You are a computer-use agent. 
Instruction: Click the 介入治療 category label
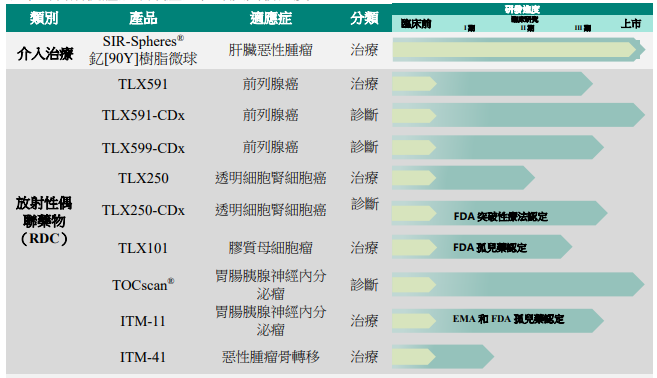pos(45,54)
